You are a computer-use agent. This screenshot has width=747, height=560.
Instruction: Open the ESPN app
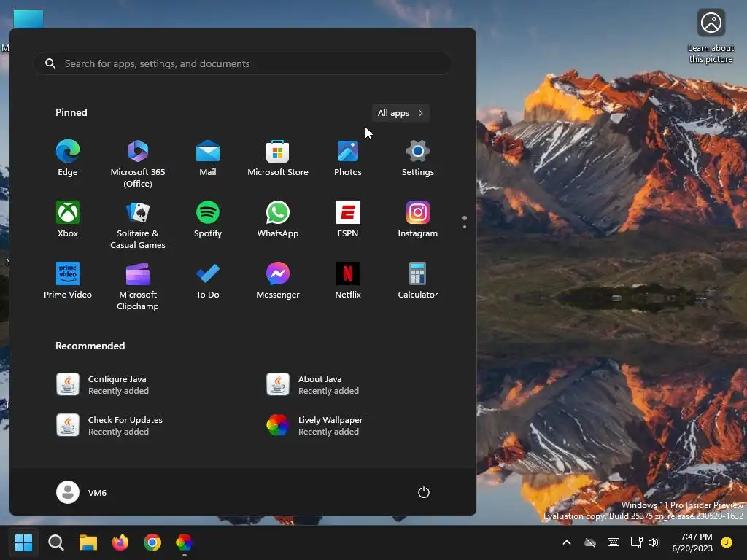348,219
